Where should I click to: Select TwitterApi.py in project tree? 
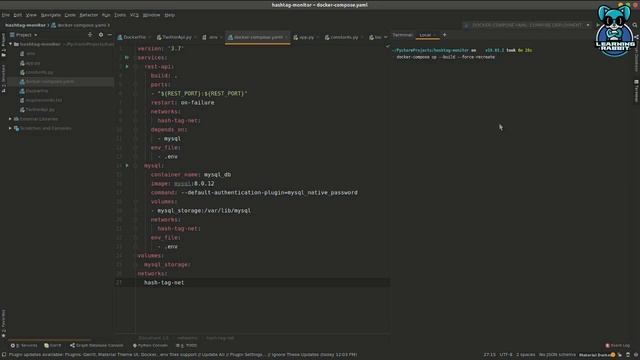coord(40,109)
